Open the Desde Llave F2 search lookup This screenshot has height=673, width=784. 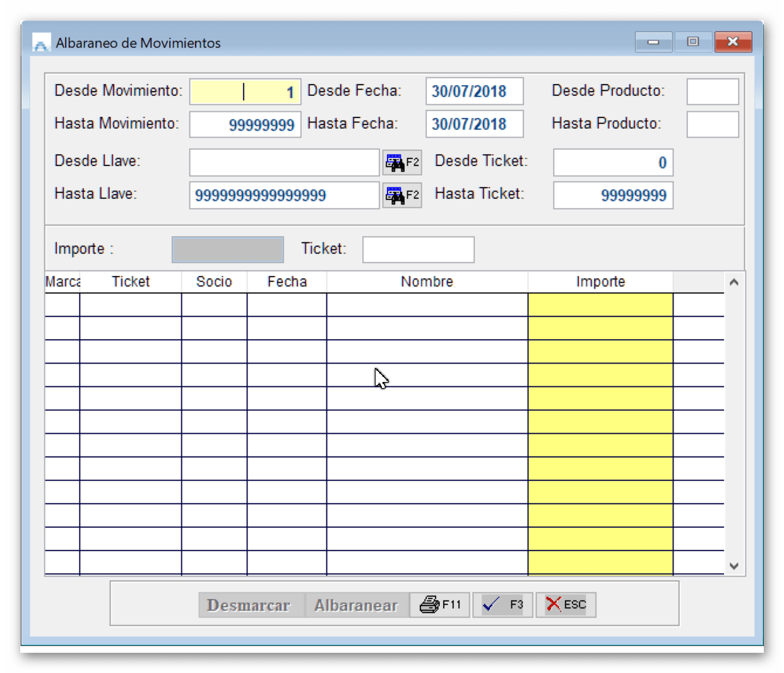click(x=402, y=162)
